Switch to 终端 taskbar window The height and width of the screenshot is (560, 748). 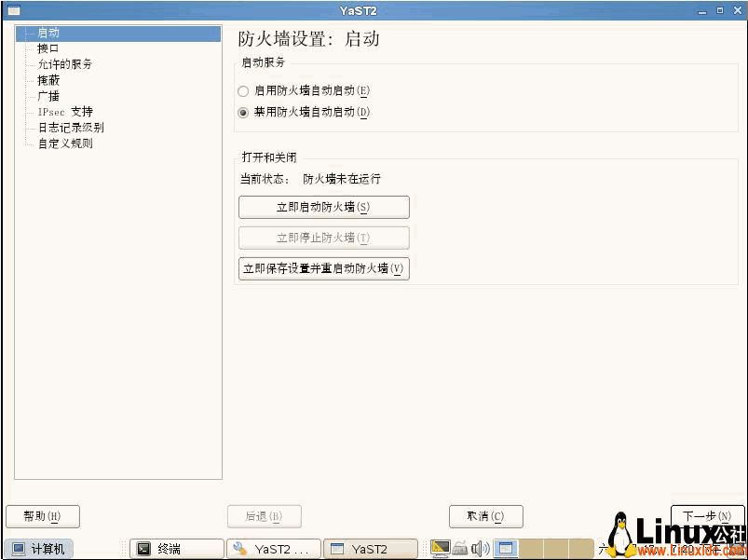pos(176,549)
